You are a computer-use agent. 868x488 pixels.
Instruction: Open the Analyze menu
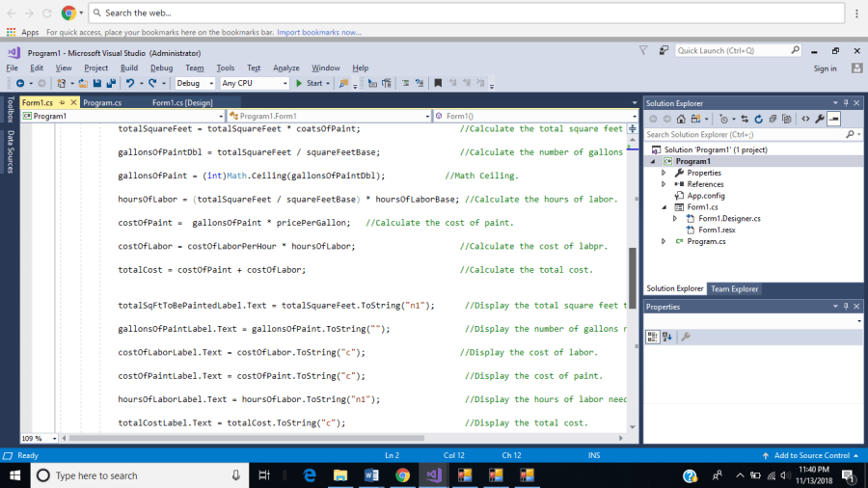[x=286, y=68]
